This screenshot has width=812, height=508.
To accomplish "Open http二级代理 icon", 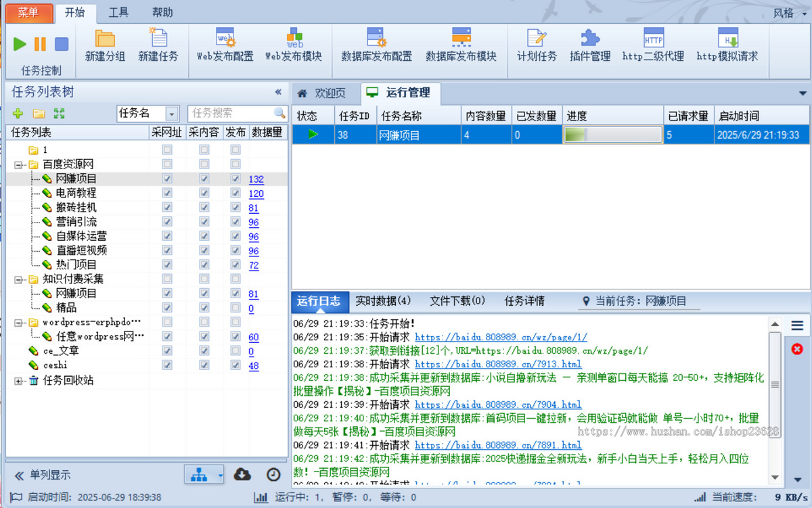I will tap(654, 37).
